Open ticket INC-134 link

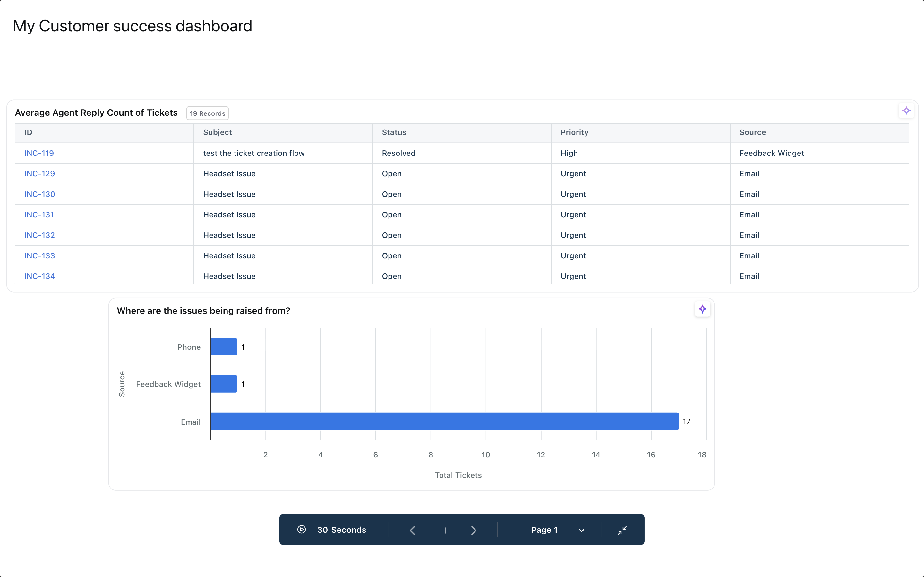click(39, 276)
